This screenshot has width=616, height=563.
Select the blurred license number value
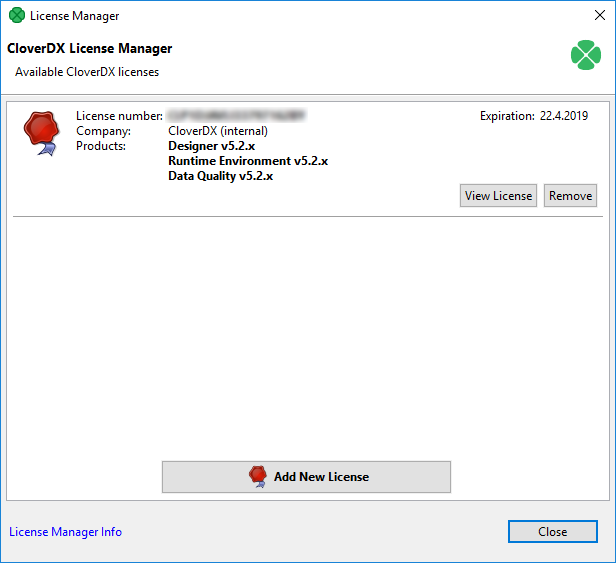236,116
